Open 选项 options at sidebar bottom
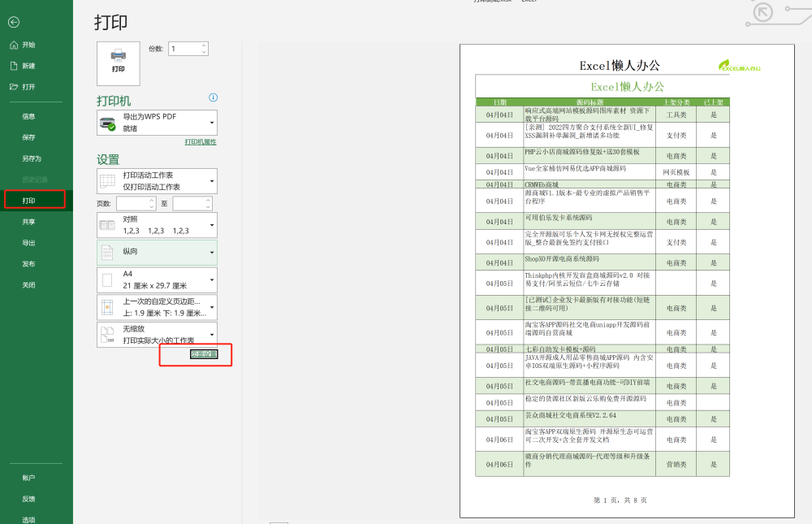 (x=28, y=519)
